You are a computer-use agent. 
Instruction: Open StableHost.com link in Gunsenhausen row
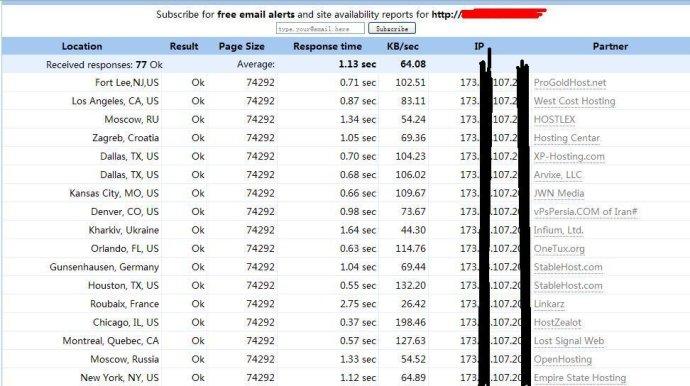(x=568, y=267)
